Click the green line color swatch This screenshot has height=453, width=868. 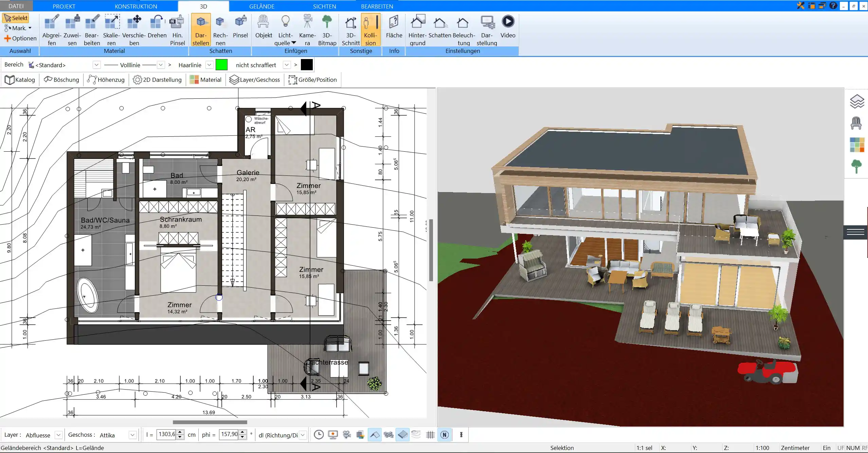point(221,65)
